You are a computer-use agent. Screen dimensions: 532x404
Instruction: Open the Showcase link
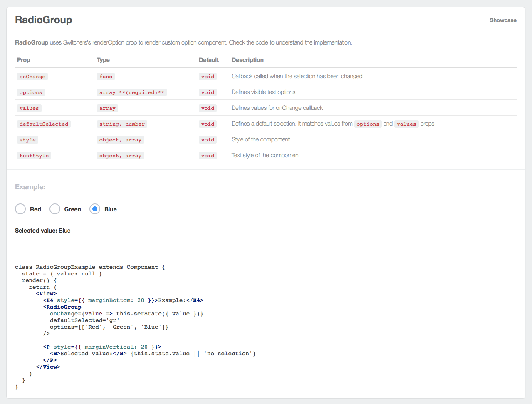pyautogui.click(x=503, y=20)
